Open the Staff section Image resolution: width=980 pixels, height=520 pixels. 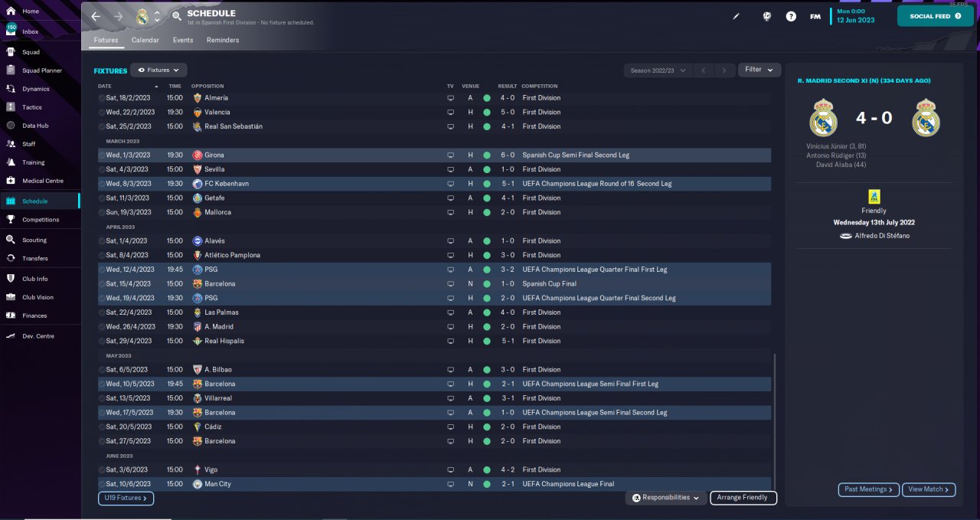pyautogui.click(x=40, y=144)
